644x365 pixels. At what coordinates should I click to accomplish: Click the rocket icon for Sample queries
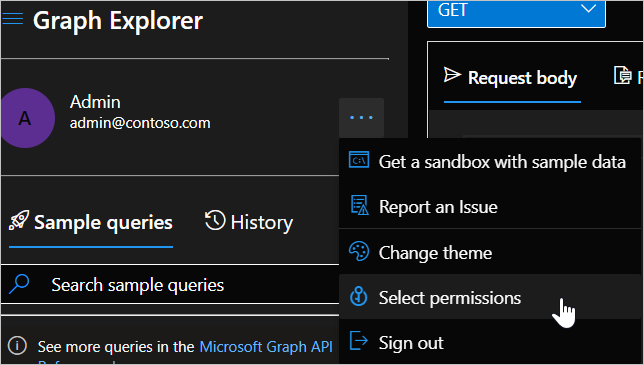click(x=19, y=220)
